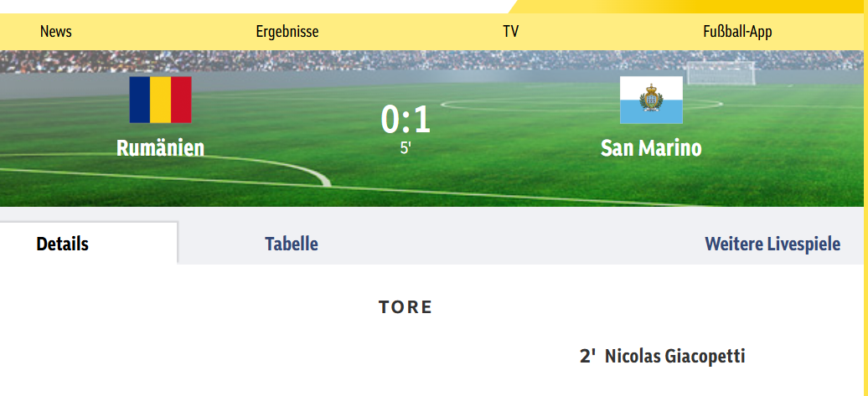Click the San Marino flag icon
The image size is (868, 396).
pos(651,100)
